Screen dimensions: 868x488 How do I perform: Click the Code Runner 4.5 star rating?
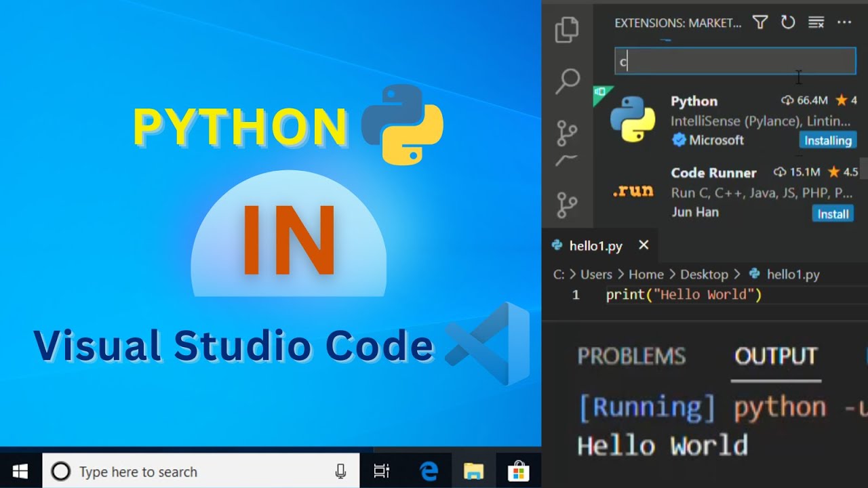[x=843, y=172]
